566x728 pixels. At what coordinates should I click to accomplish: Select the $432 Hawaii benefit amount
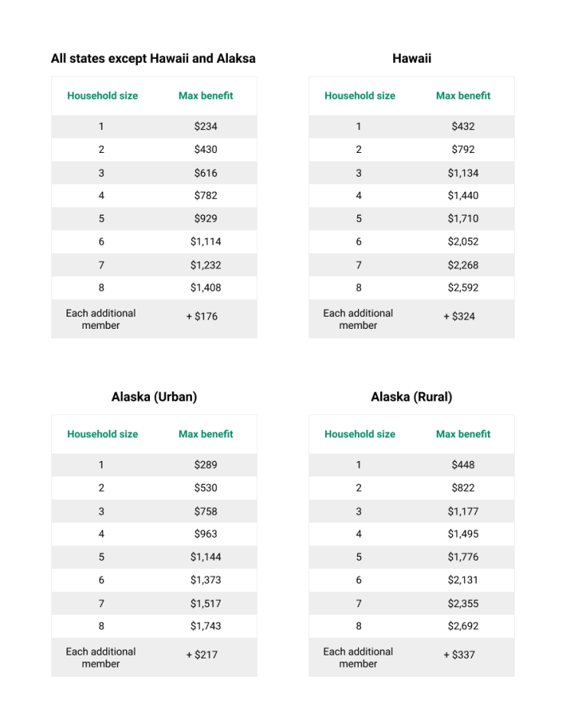coord(463,126)
